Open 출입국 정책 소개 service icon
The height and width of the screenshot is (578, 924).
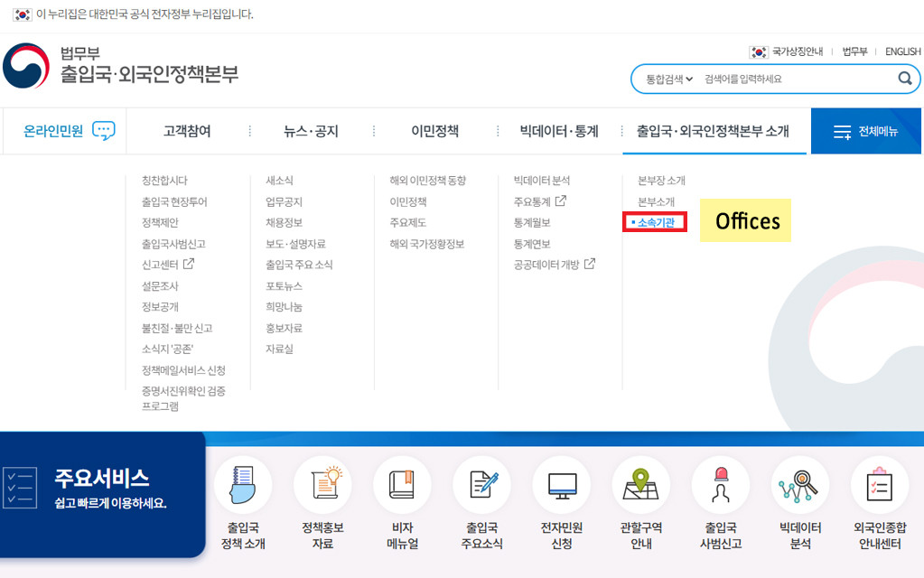[243, 485]
